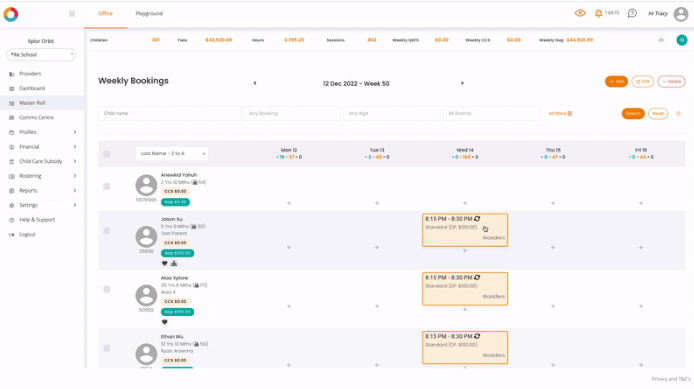Image resolution: width=694 pixels, height=389 pixels.
Task: Tick the checkbox for Anewkid Yohuh
Action: click(107, 186)
